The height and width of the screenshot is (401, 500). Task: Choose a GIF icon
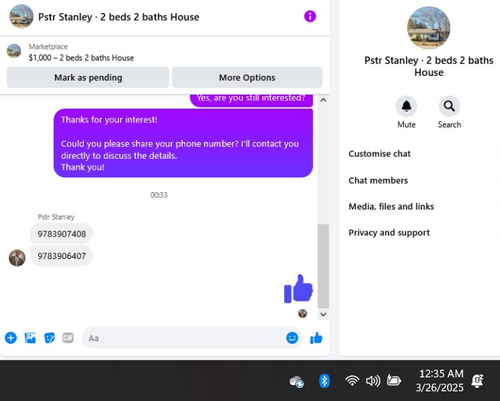pos(68,338)
